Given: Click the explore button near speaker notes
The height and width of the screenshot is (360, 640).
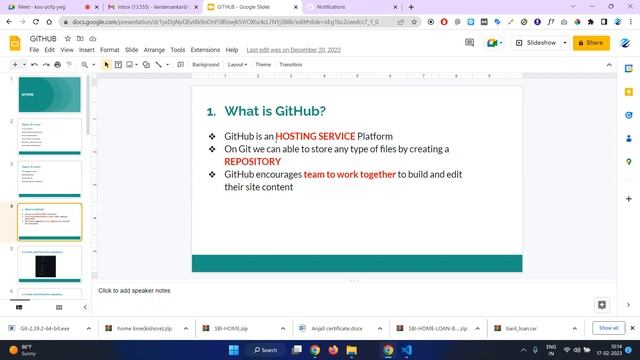Looking at the screenshot, I should pyautogui.click(x=602, y=305).
